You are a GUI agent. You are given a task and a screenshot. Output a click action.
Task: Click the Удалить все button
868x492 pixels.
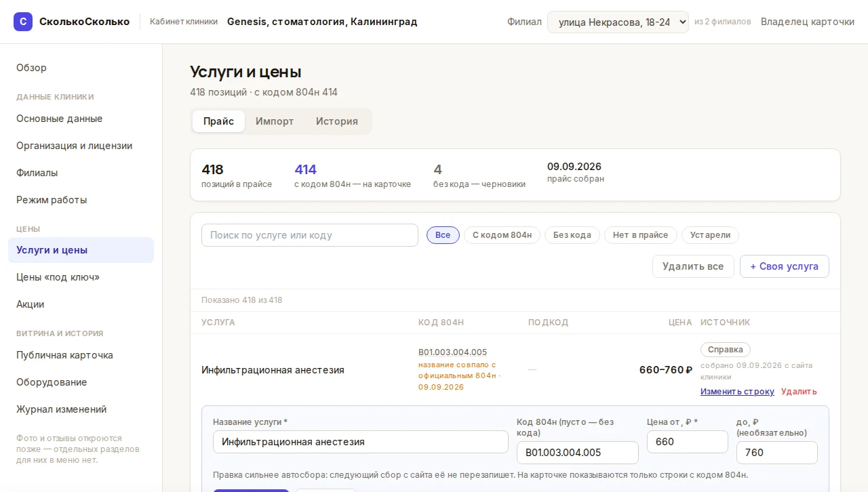tap(693, 266)
